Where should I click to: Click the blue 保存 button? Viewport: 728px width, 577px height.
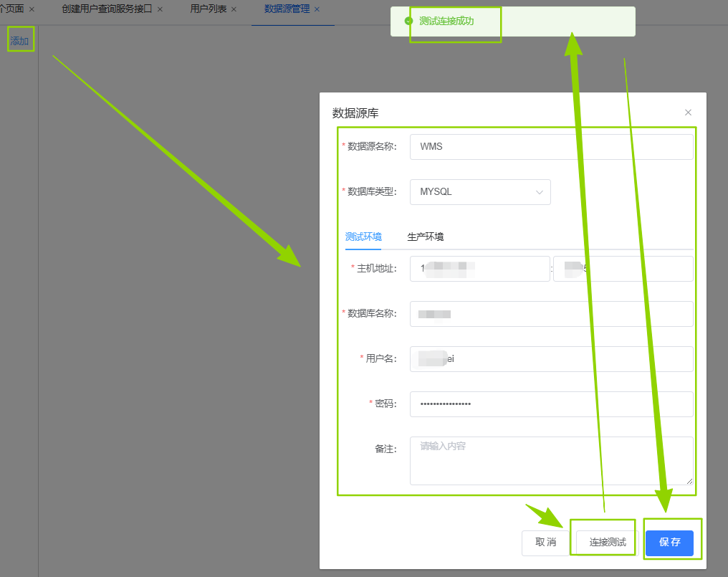pyautogui.click(x=669, y=543)
